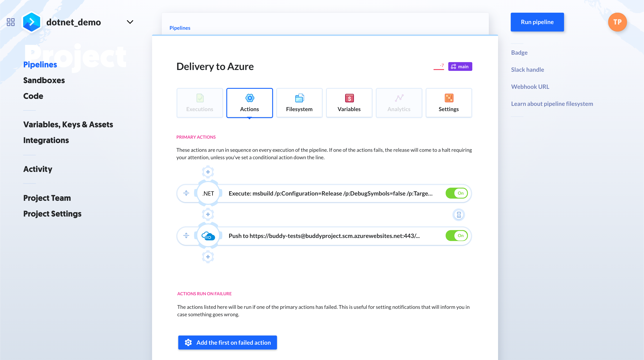This screenshot has width=644, height=360.
Task: Switch to the Variables tab
Action: click(x=349, y=103)
